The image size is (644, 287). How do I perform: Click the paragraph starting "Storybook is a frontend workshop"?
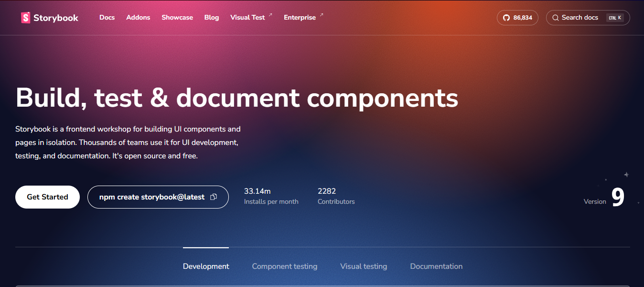pos(128,143)
